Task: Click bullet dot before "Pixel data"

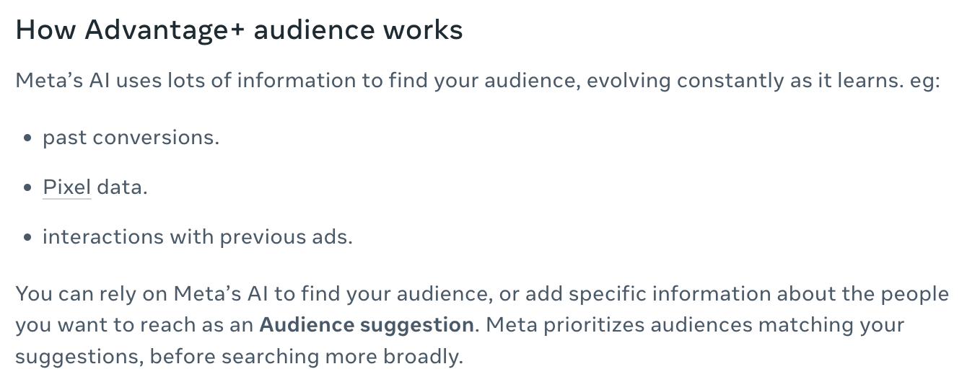Action: click(27, 189)
